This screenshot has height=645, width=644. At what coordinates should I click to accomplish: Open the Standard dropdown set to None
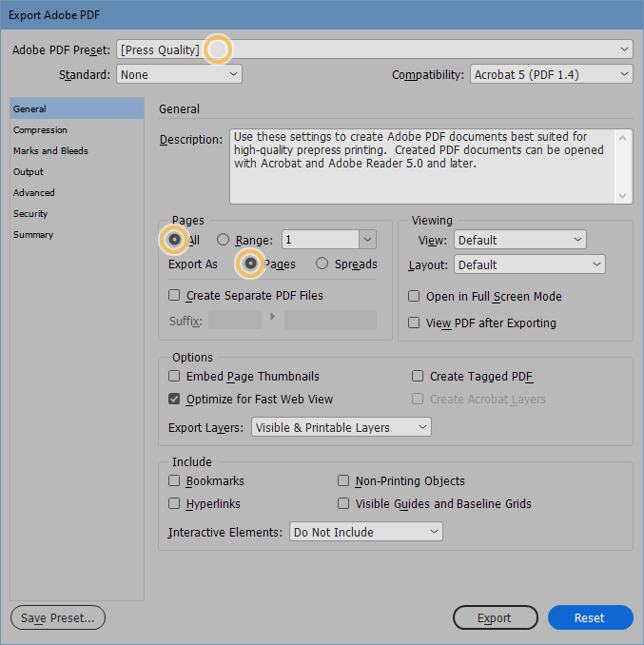(x=179, y=74)
